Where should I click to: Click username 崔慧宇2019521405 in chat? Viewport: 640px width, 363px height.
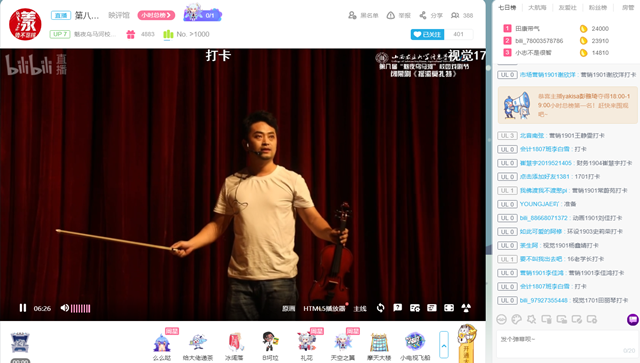pos(546,163)
